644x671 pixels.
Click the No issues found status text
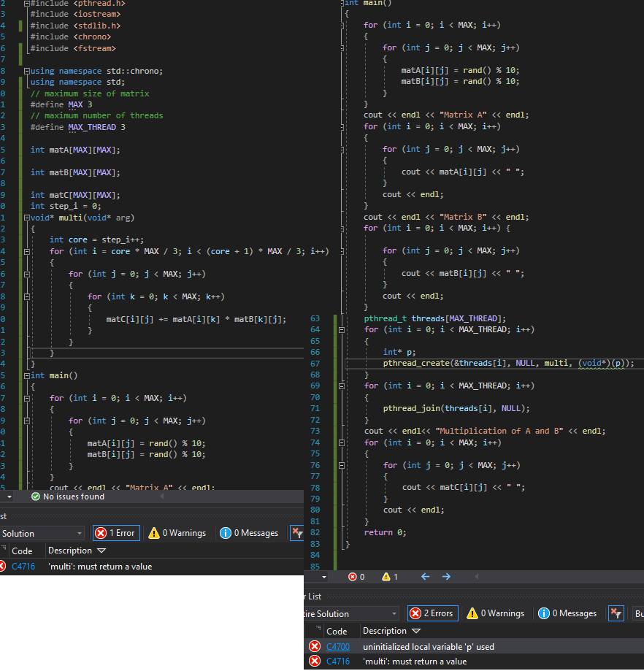tap(74, 496)
